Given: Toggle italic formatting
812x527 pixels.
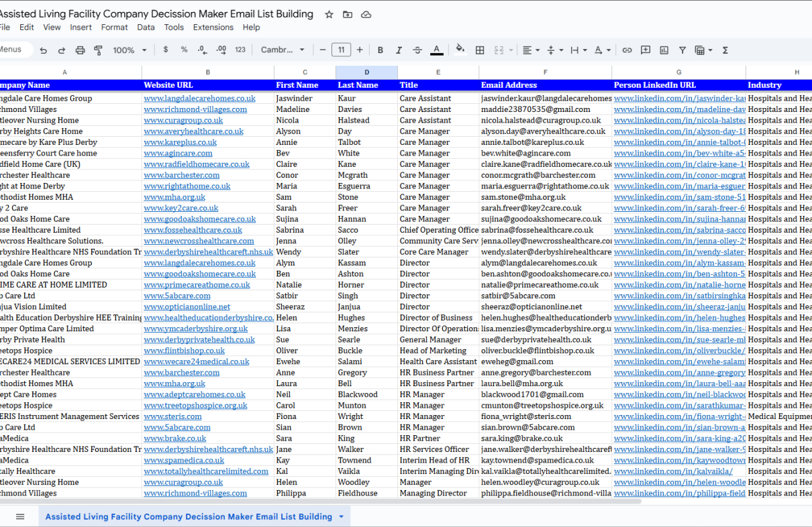Looking at the screenshot, I should (x=399, y=50).
